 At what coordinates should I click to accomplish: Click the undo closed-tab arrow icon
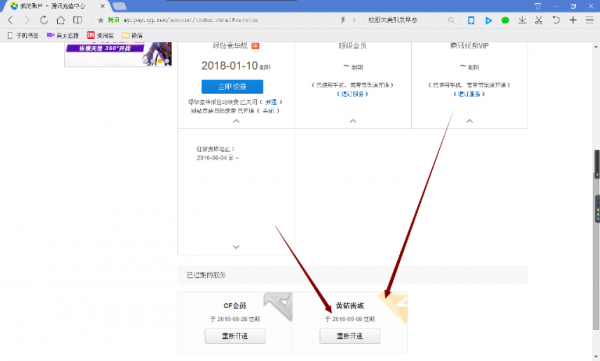point(556,20)
